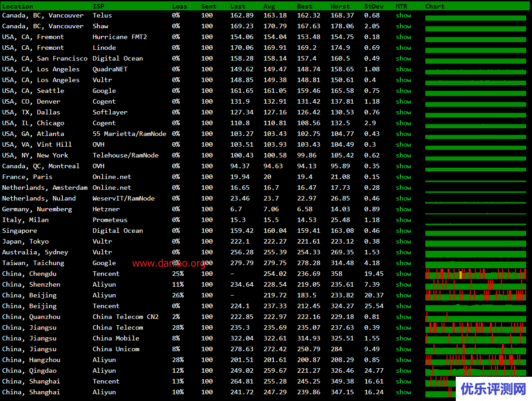
Task: Open show link for Qingdao Aliyun
Action: tap(403, 371)
